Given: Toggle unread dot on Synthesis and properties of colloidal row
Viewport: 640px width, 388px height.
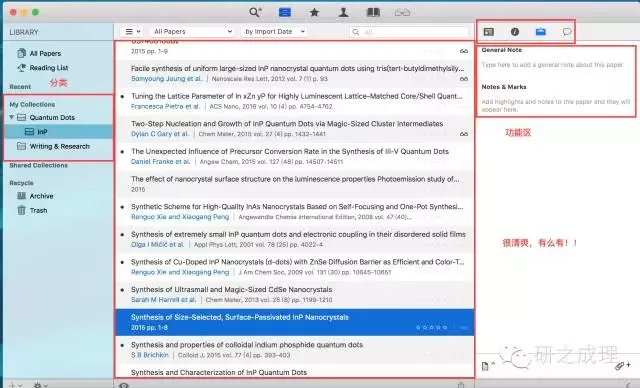Looking at the screenshot, I should point(122,345).
